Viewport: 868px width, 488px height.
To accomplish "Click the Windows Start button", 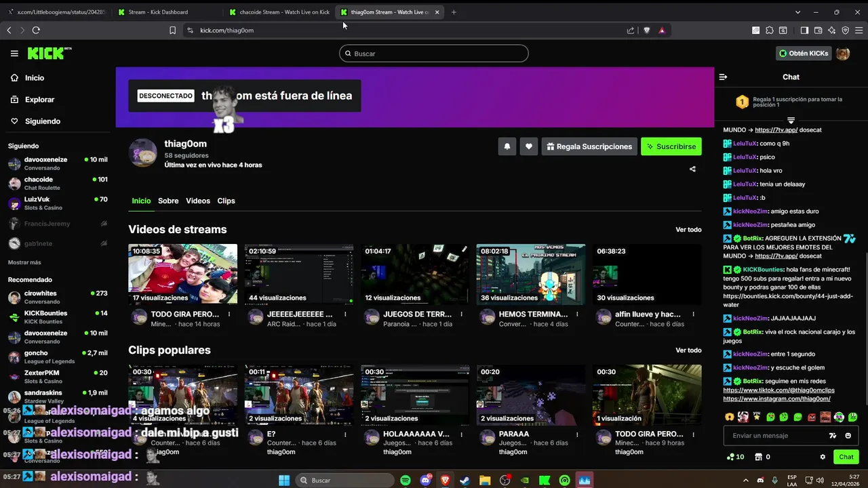I will pyautogui.click(x=284, y=480).
